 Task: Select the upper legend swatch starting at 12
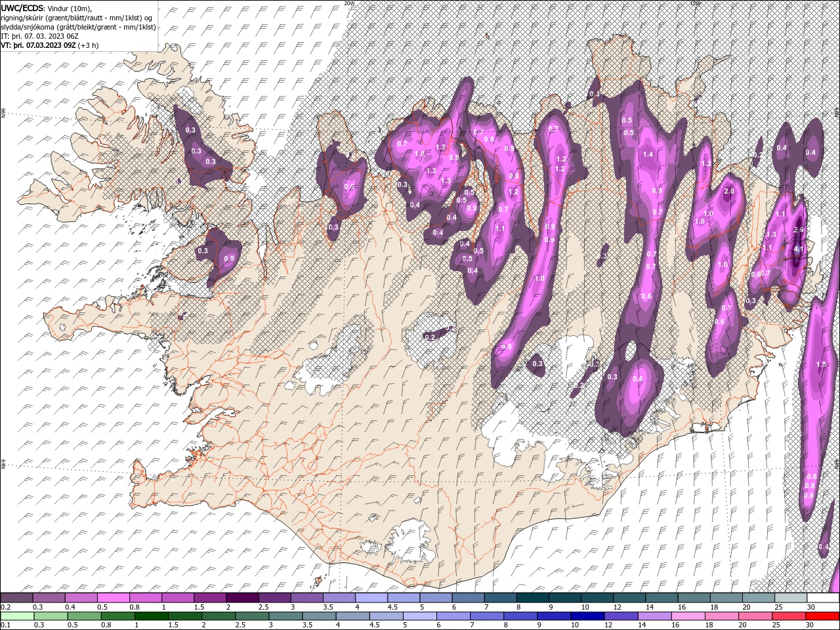(629, 598)
